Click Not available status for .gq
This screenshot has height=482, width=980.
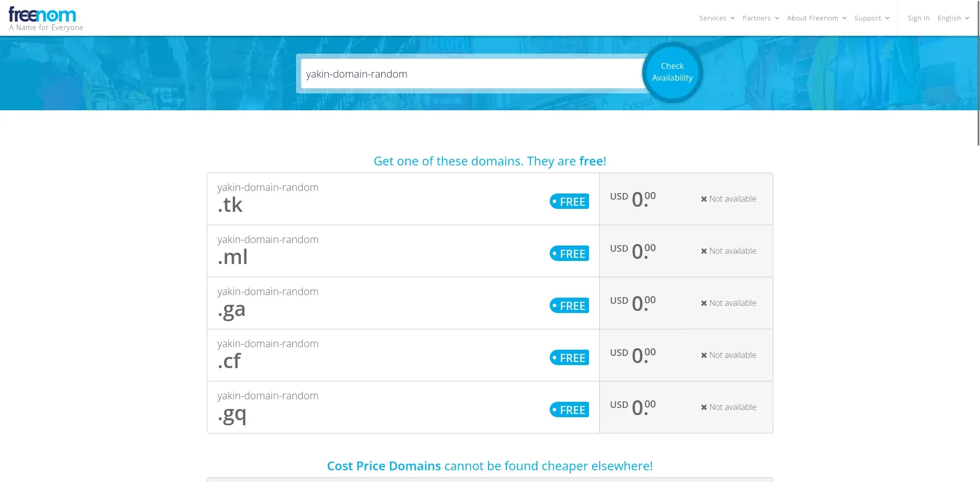(728, 407)
